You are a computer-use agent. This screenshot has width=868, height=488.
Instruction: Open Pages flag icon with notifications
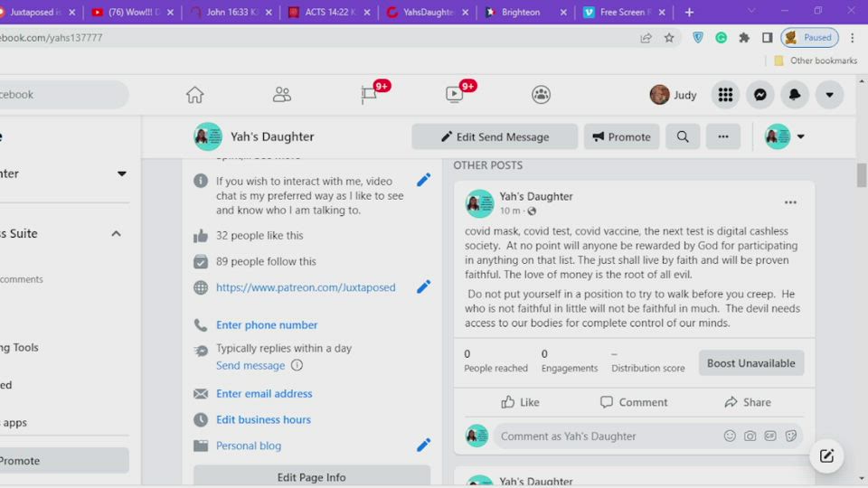pos(369,95)
